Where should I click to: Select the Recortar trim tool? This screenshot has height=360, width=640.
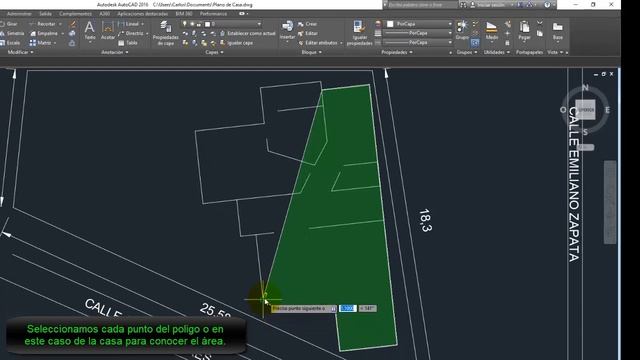(x=43, y=24)
